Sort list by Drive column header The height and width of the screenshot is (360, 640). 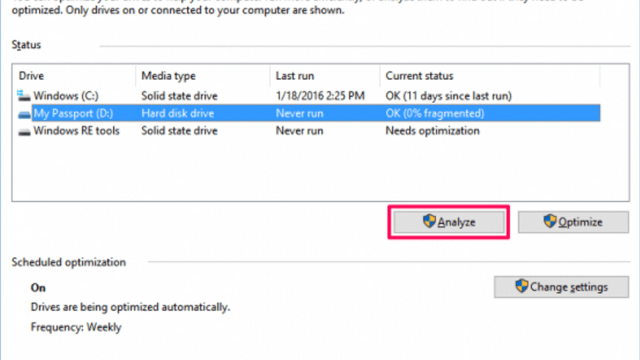(x=74, y=76)
